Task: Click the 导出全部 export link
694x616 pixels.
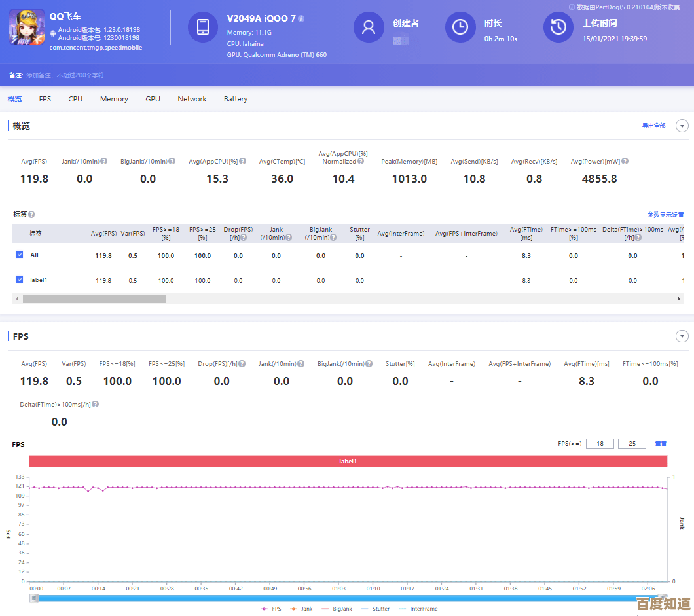Action: 653,126
